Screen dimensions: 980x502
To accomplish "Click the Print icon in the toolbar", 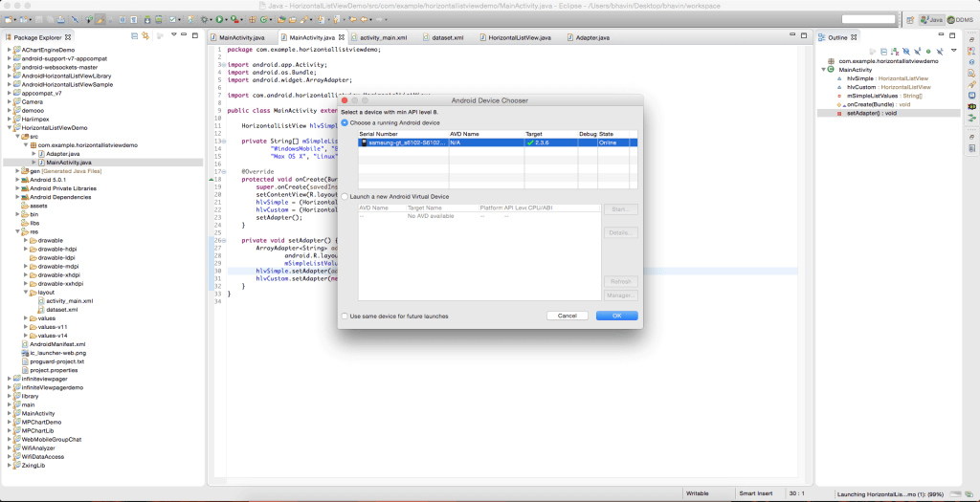I will [60, 20].
